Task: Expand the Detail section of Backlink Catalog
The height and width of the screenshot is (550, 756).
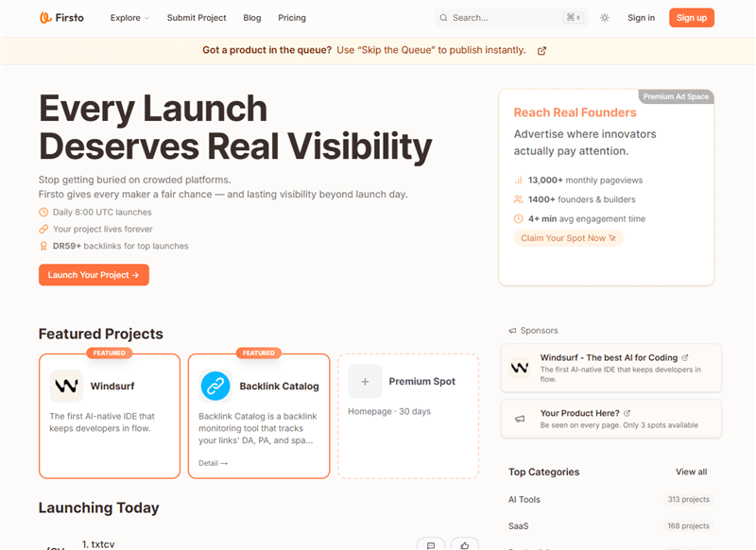Action: (x=212, y=462)
